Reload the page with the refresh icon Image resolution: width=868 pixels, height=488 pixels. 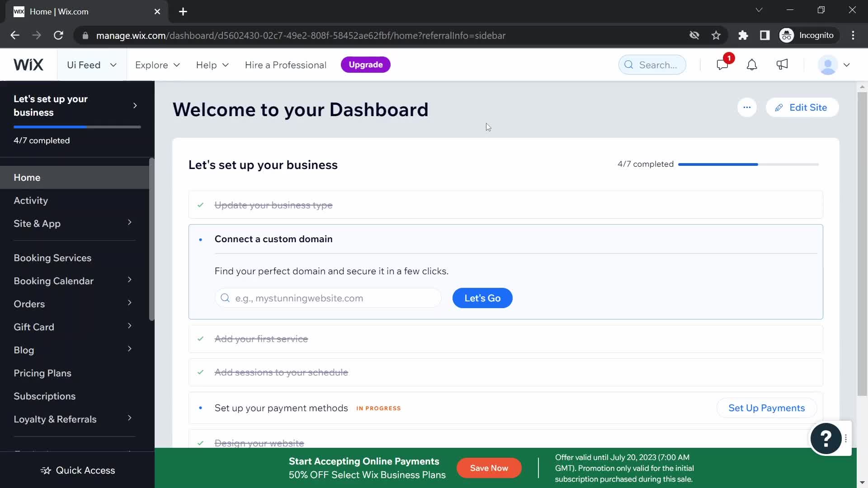click(58, 35)
